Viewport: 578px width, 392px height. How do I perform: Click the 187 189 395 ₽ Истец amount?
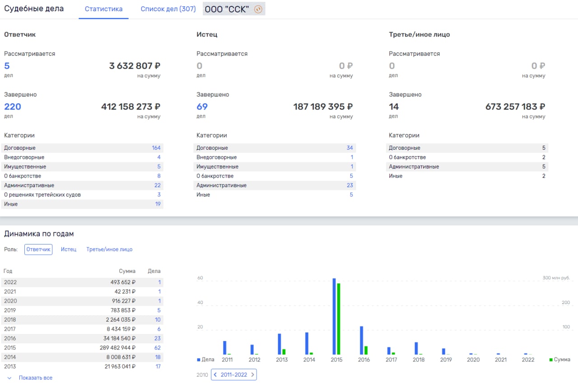pyautogui.click(x=323, y=107)
